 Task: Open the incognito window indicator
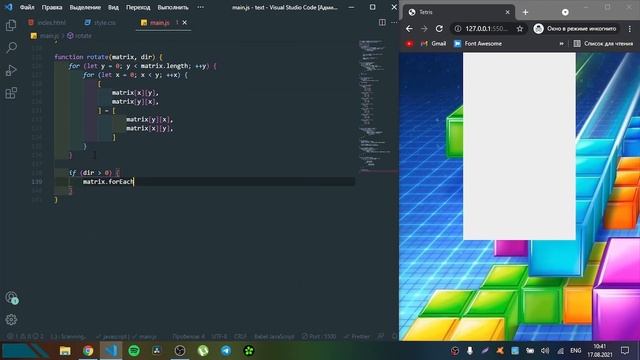tap(576, 29)
